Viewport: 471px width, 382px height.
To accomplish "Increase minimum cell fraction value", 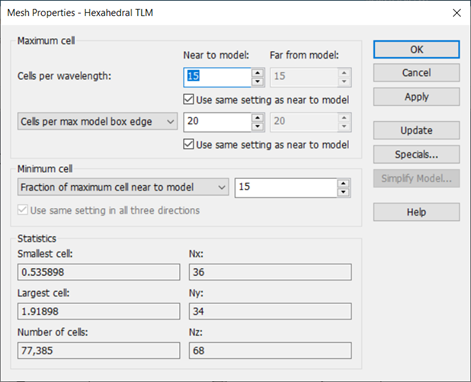I will [x=343, y=183].
